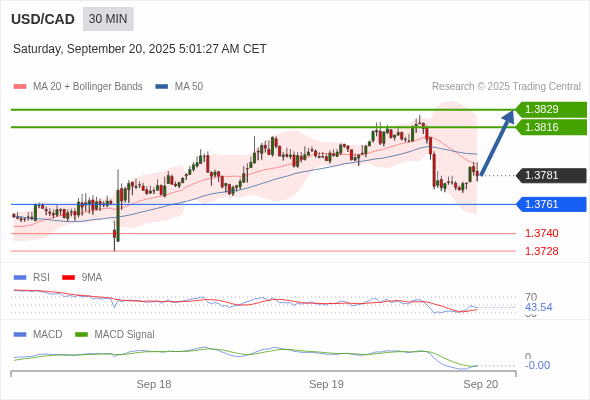Click the blue upward forecast arrow
Screen dimensions: 590x400
coord(497,143)
